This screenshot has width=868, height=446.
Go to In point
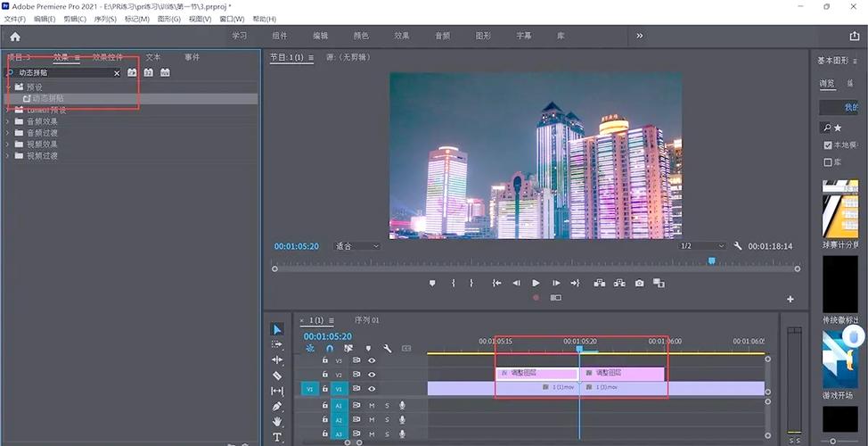tap(497, 283)
